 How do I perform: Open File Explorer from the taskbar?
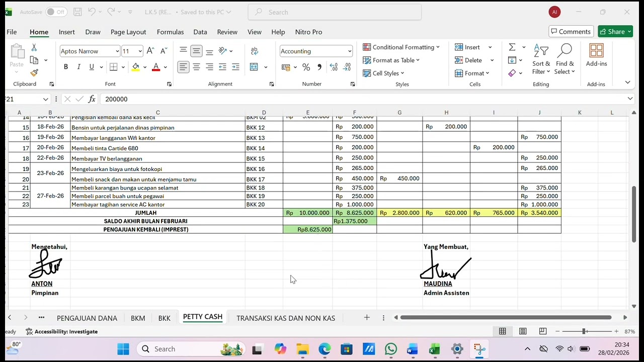(x=302, y=349)
